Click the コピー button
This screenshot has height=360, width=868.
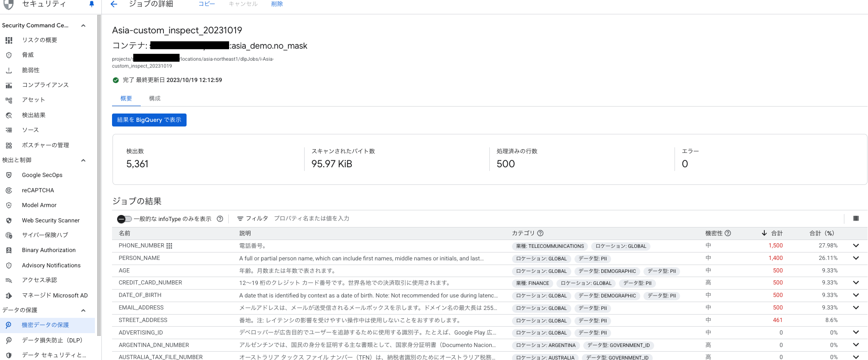(x=207, y=4)
